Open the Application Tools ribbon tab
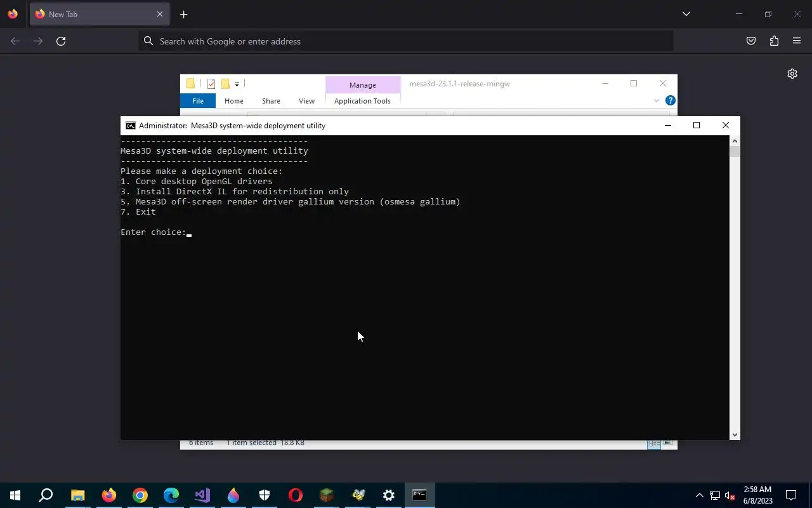This screenshot has height=508, width=812. (362, 101)
